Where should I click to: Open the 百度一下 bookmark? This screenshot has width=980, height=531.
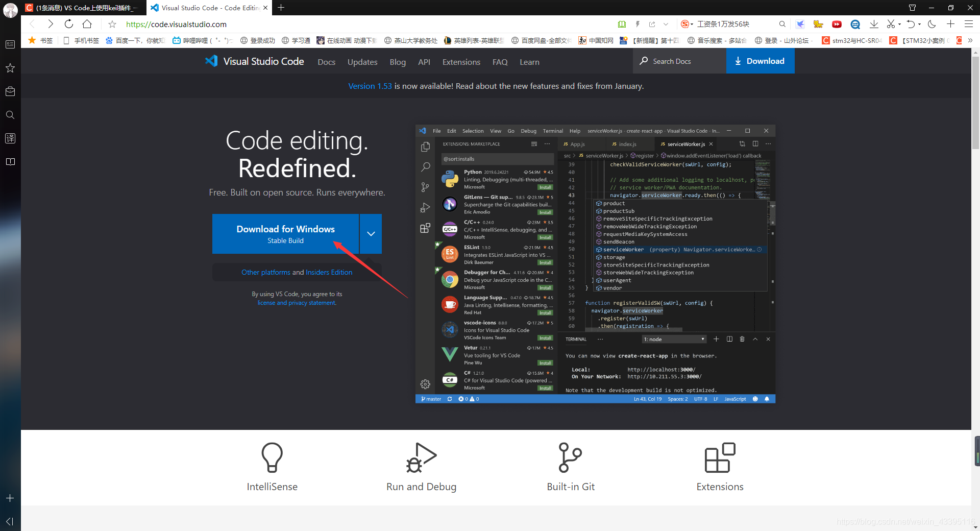pyautogui.click(x=135, y=40)
